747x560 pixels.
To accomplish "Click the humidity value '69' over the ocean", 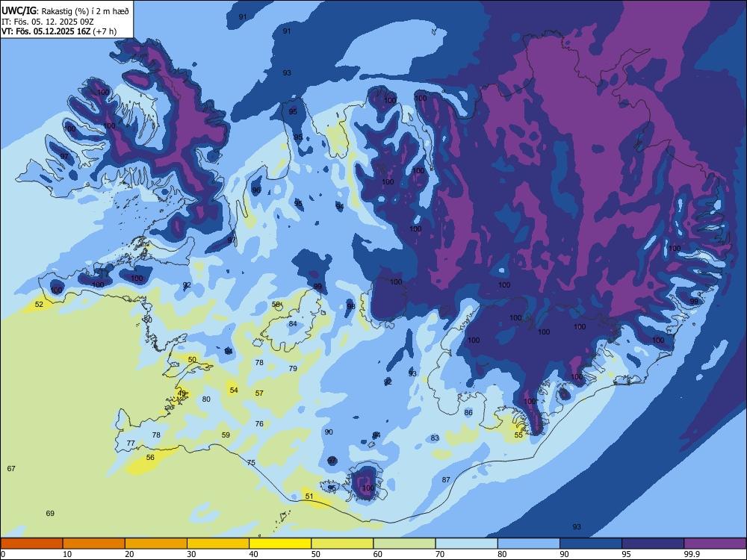I will [x=50, y=514].
